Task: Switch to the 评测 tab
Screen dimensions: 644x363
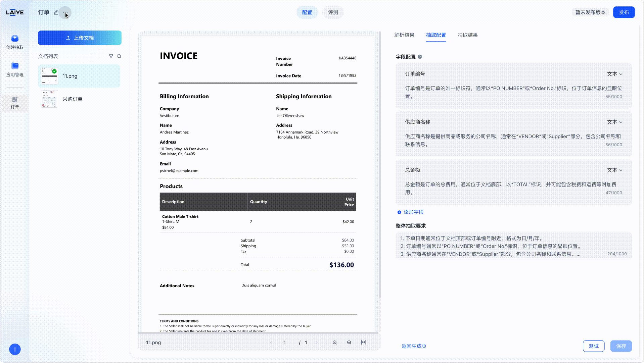Action: [333, 12]
